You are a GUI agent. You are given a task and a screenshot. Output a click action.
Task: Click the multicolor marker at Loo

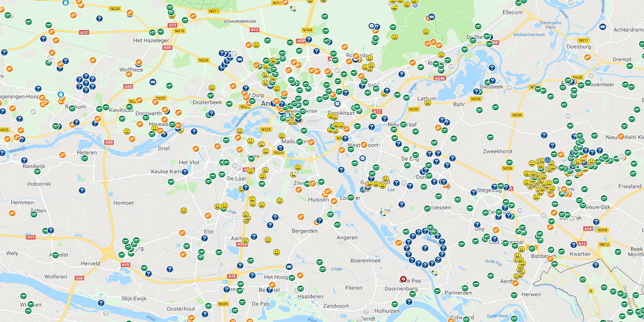[x=383, y=214]
